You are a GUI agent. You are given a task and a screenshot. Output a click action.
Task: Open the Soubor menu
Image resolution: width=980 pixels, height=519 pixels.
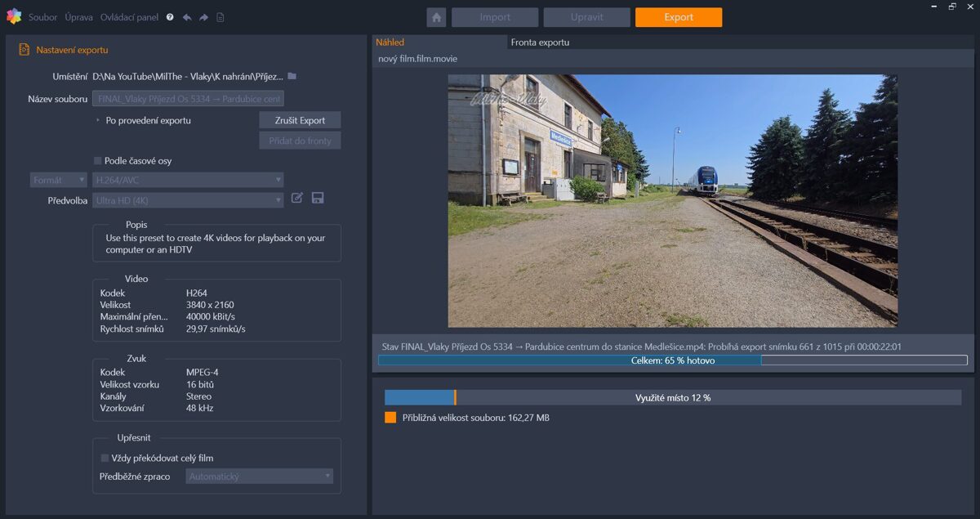click(42, 17)
